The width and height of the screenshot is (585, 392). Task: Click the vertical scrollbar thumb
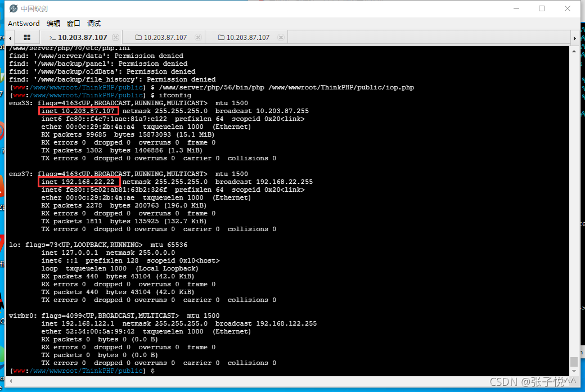pyautogui.click(x=574, y=362)
